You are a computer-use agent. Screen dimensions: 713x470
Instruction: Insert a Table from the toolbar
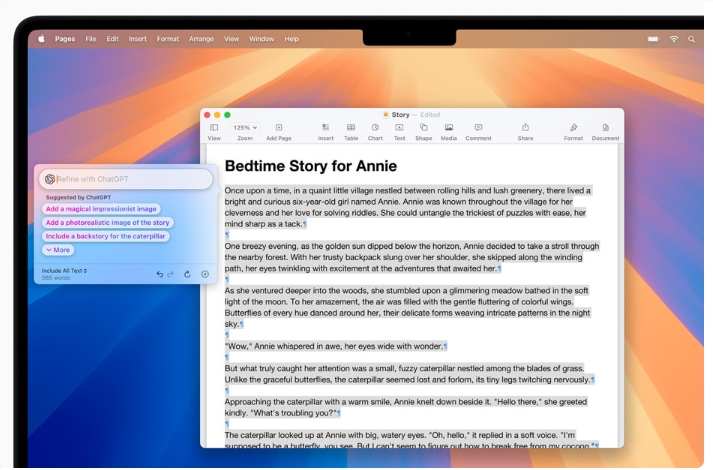point(351,128)
